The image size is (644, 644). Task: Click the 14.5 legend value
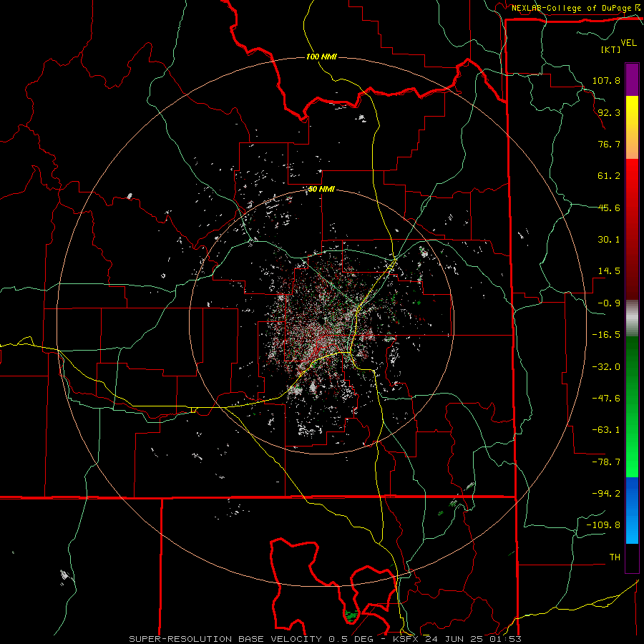(609, 271)
